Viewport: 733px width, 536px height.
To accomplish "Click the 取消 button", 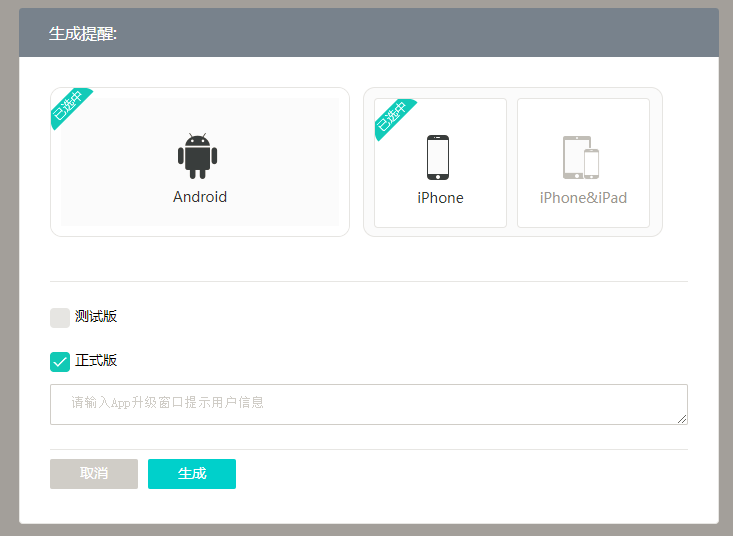I will tap(94, 474).
